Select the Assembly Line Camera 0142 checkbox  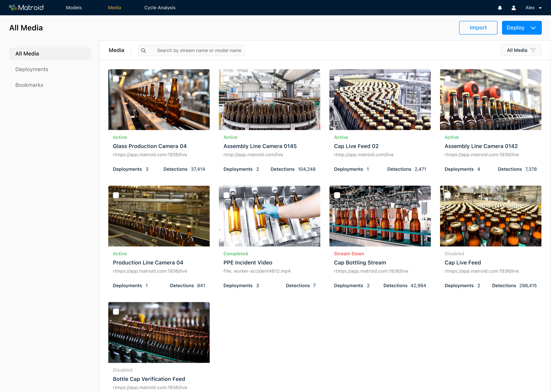coord(447,78)
